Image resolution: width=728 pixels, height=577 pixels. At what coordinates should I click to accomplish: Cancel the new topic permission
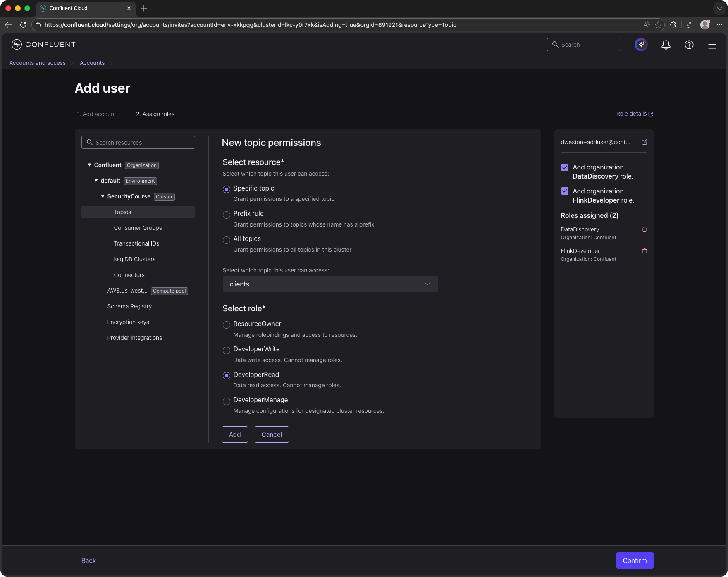click(272, 434)
